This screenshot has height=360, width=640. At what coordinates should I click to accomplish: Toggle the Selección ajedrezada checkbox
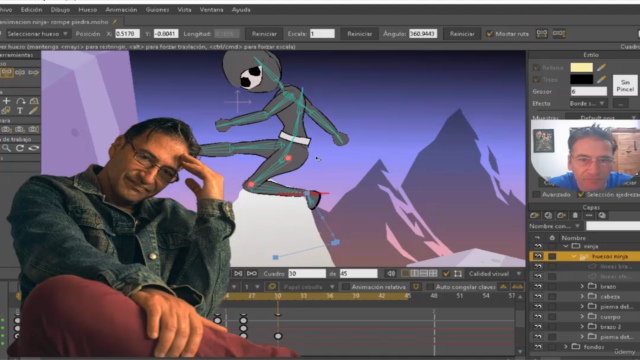point(580,195)
